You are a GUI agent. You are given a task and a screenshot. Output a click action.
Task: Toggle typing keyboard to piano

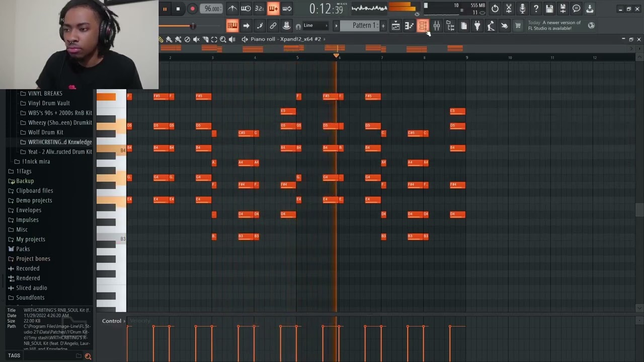click(x=232, y=26)
